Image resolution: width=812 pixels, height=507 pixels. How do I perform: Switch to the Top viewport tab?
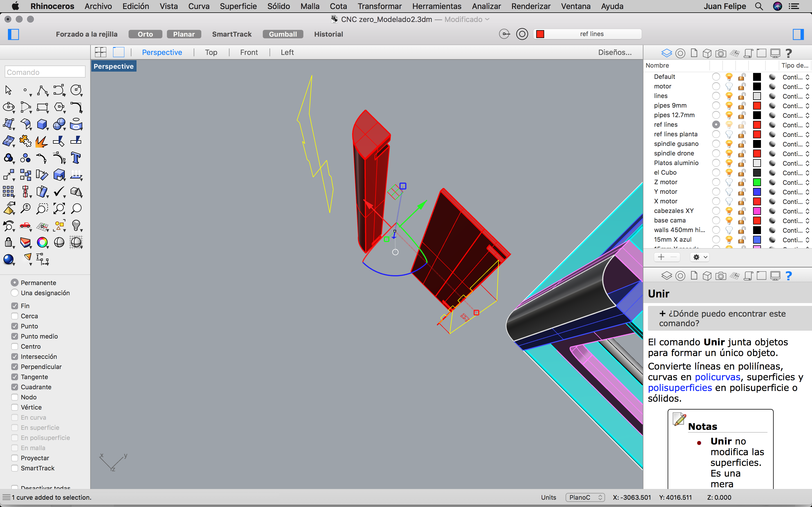tap(211, 52)
